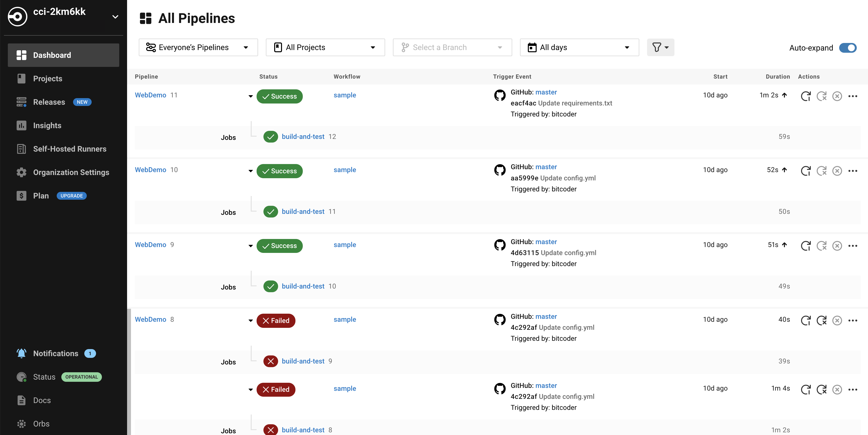Go to Projects in the sidebar
Image resolution: width=868 pixels, height=435 pixels.
tap(47, 79)
